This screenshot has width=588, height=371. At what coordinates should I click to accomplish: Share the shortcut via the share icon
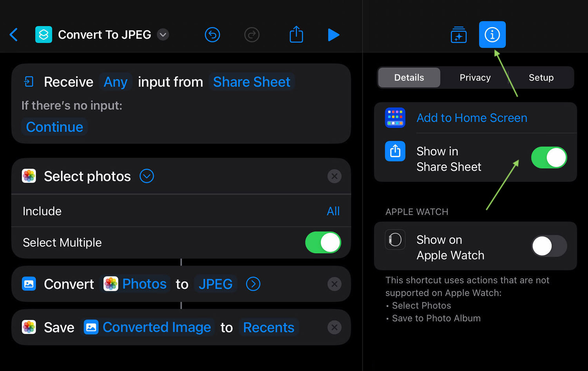(296, 34)
